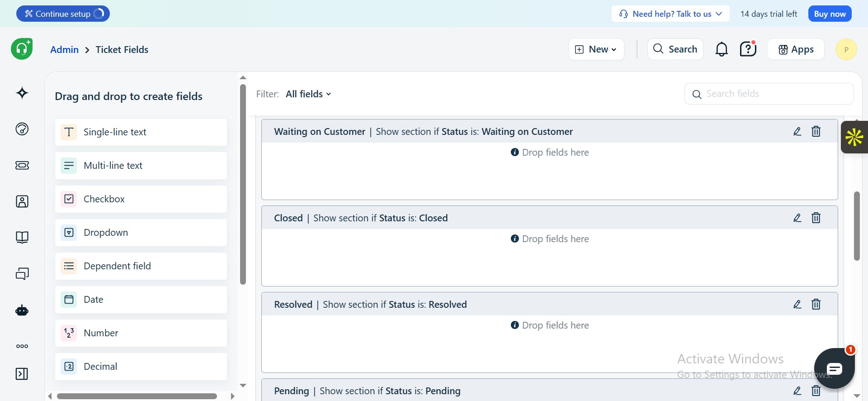Select the Decimal field type
Viewport: 868px width, 401px height.
[141, 367]
